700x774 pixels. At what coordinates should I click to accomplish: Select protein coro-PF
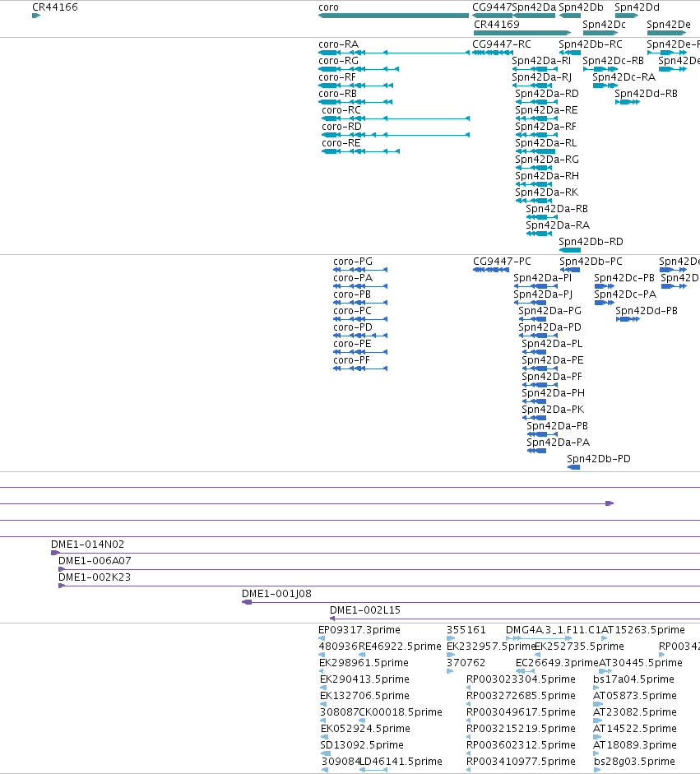point(351,360)
